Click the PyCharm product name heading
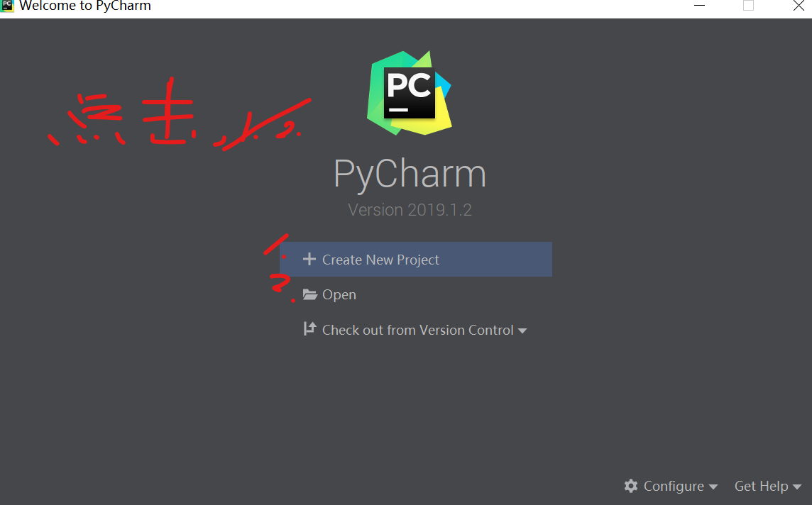This screenshot has width=812, height=505. pos(410,174)
